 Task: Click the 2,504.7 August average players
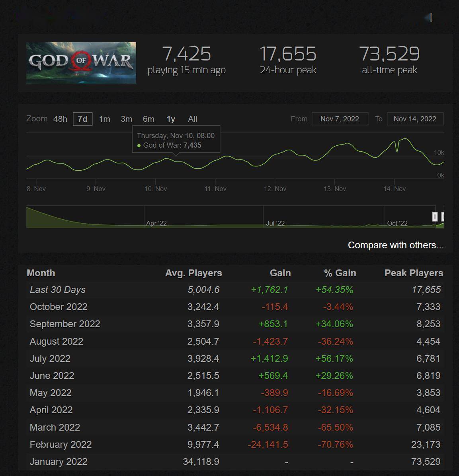[203, 341]
